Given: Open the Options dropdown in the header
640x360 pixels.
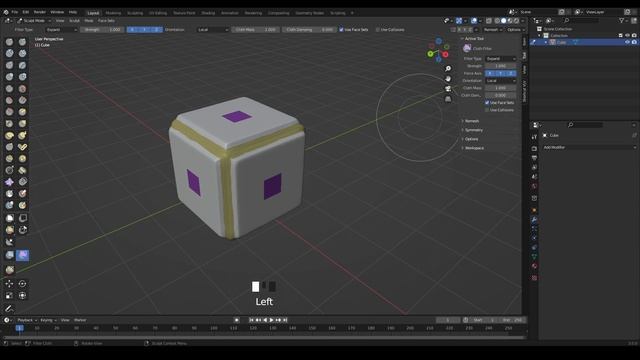Looking at the screenshot, I should pos(516,30).
